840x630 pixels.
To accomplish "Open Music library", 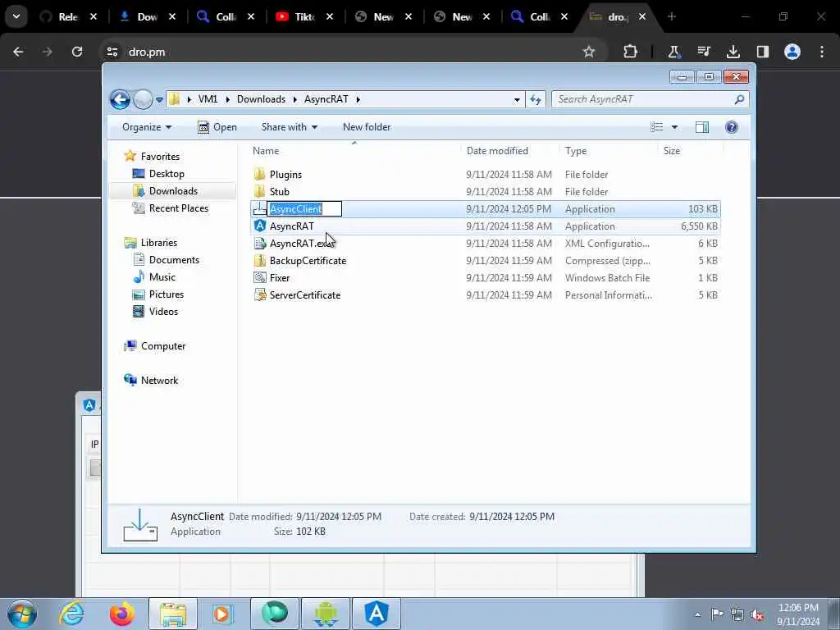I will (162, 277).
